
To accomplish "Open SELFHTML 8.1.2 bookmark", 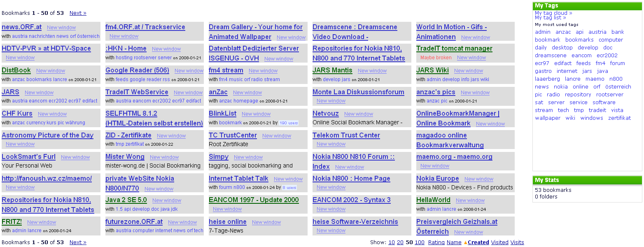I will [x=154, y=118].
